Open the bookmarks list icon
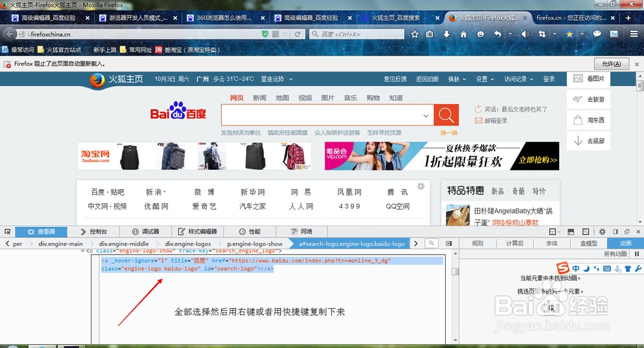 430,35
